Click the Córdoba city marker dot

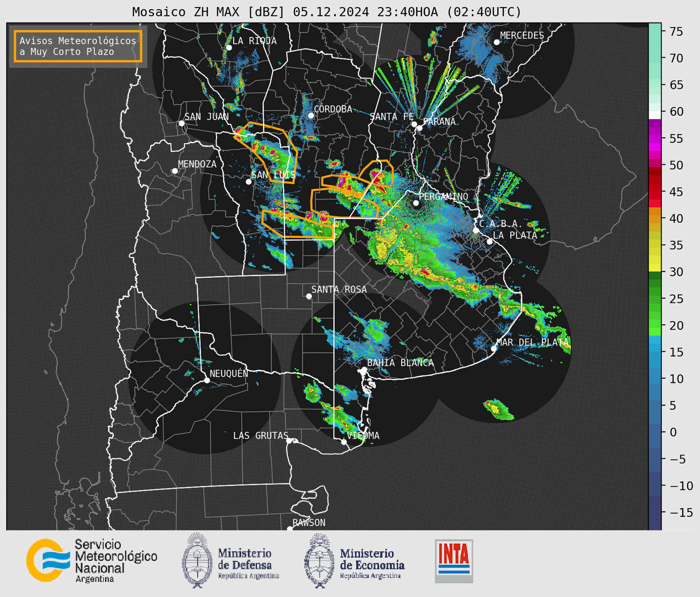pyautogui.click(x=311, y=115)
